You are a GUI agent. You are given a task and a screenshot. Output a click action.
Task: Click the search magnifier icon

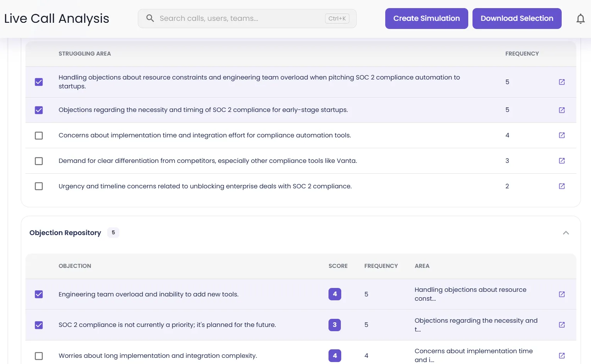click(150, 18)
